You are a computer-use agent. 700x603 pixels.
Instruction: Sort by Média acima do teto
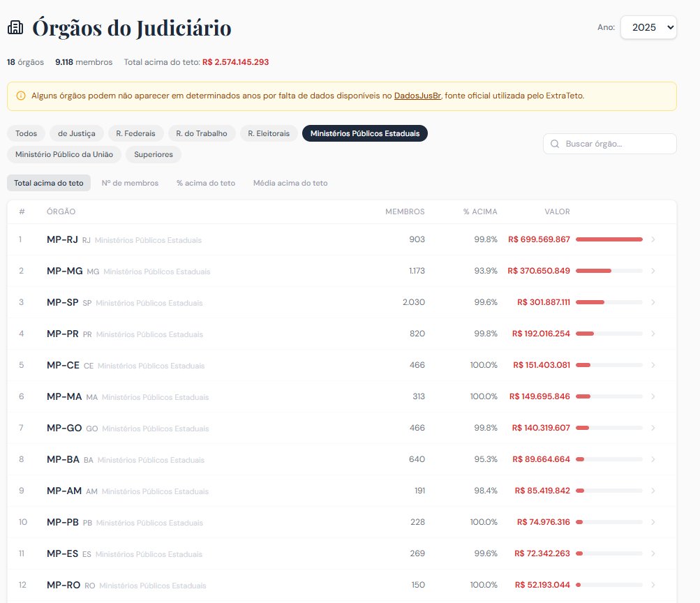coord(290,183)
